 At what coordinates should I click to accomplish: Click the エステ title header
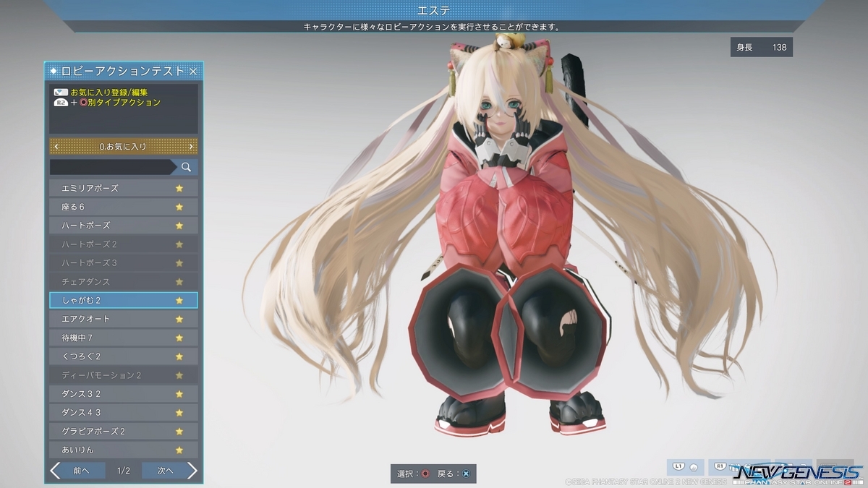point(433,10)
